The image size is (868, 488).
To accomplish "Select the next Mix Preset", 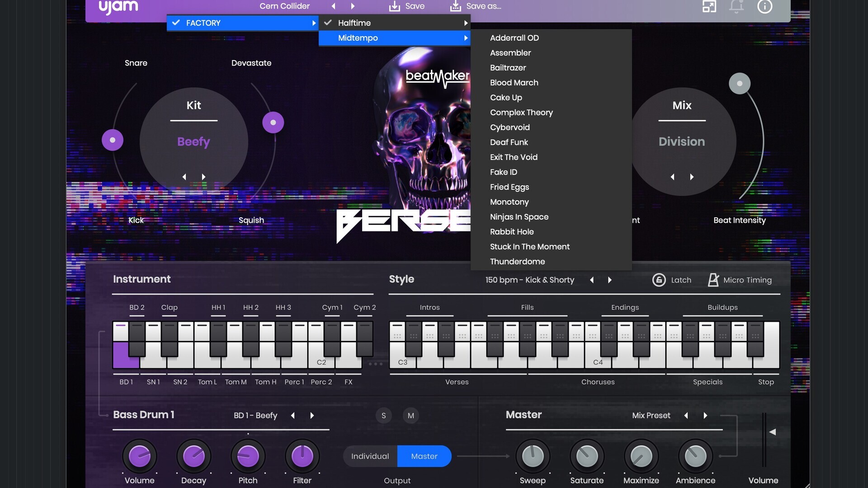I will (x=705, y=416).
